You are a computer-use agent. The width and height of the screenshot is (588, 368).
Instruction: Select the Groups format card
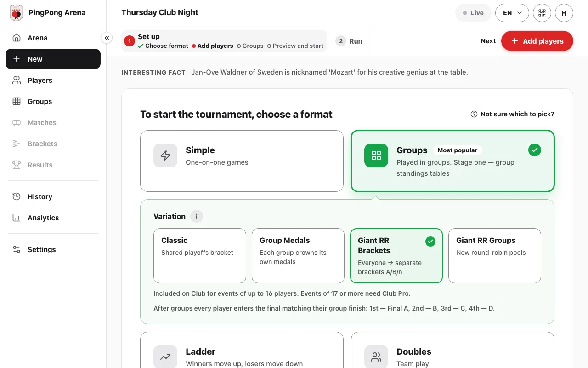(x=452, y=161)
